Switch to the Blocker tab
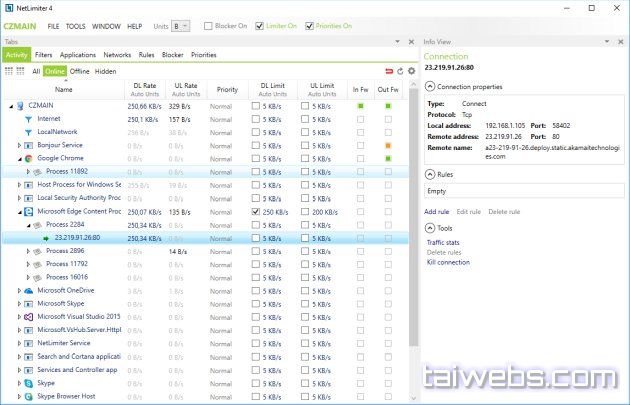This screenshot has width=630, height=405. [x=172, y=55]
